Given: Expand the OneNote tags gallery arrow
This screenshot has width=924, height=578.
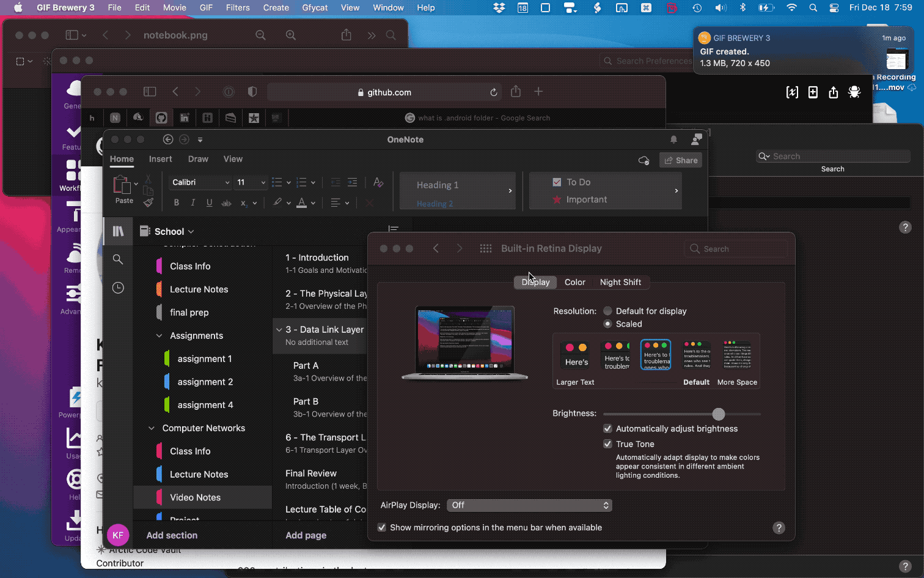Looking at the screenshot, I should pyautogui.click(x=676, y=191).
